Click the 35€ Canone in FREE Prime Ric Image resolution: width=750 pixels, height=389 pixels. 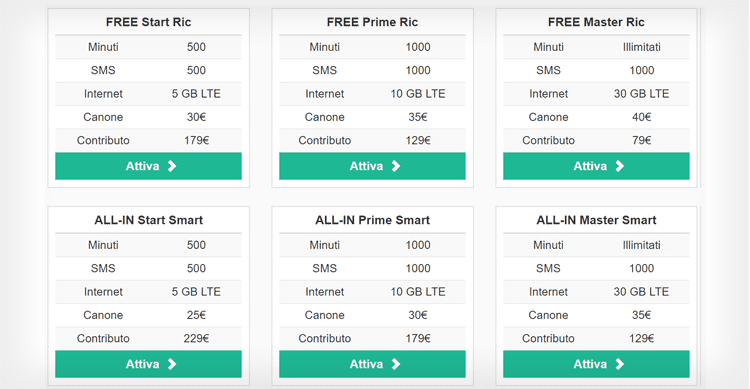pos(418,117)
